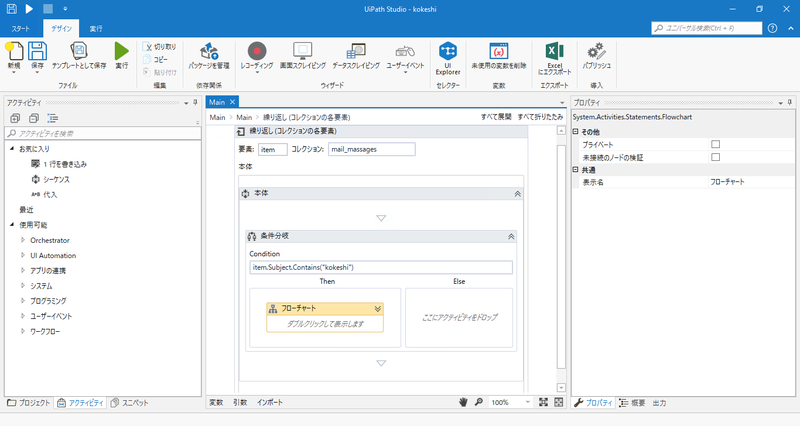Click the universal search box
The image size is (800, 426).
[x=707, y=28]
